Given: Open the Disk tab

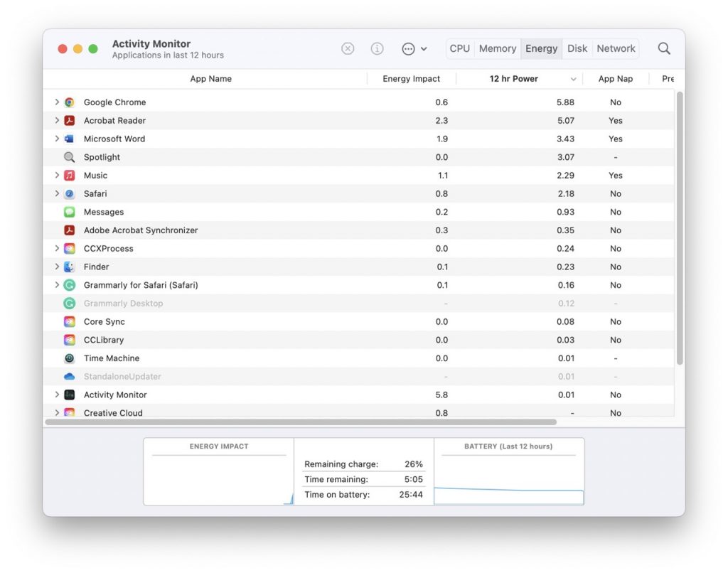Looking at the screenshot, I should pos(577,48).
